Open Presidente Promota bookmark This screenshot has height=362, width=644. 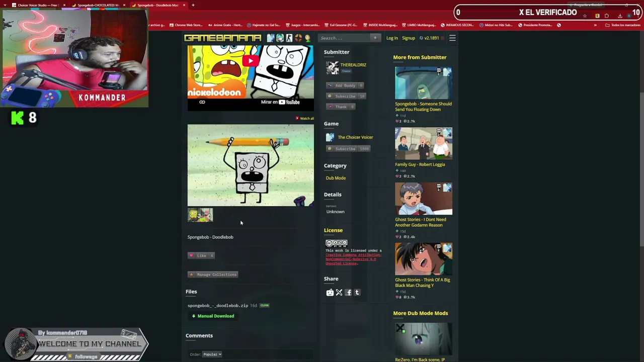point(535,25)
